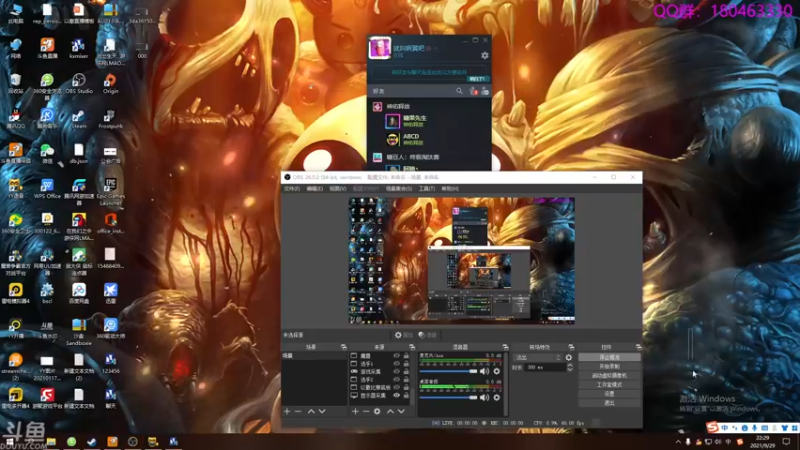
Task: Toggle visibility eye of gamepad source row
Action: (x=396, y=371)
